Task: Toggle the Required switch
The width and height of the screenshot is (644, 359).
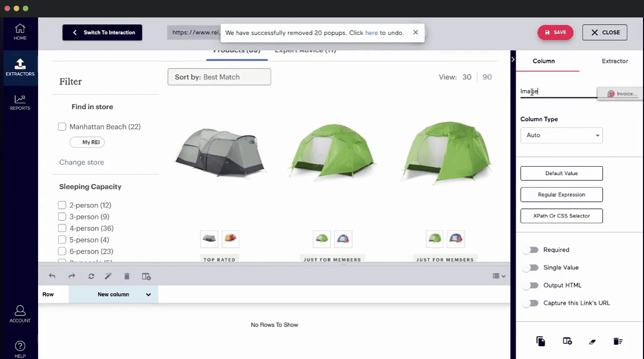Action: (531, 250)
